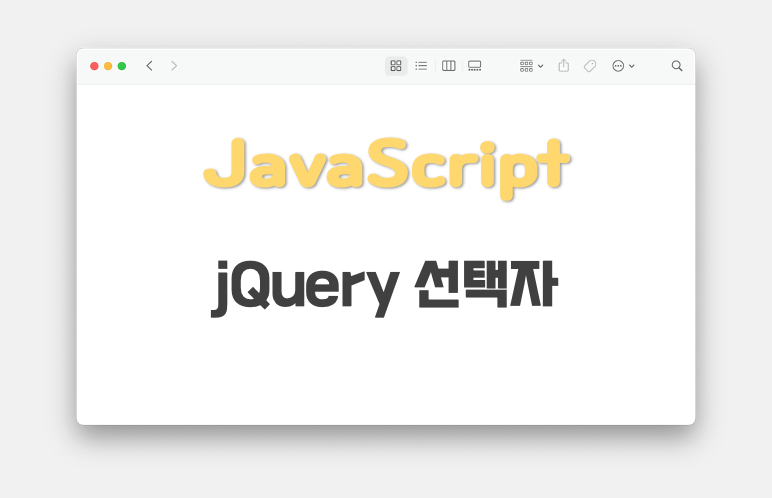The width and height of the screenshot is (772, 498).
Task: Go forward with the right chevron
Action: click(174, 66)
